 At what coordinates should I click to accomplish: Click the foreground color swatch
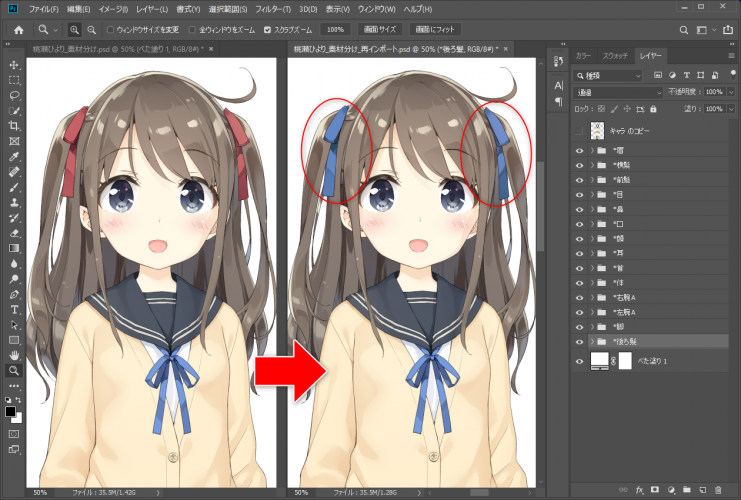tap(11, 410)
